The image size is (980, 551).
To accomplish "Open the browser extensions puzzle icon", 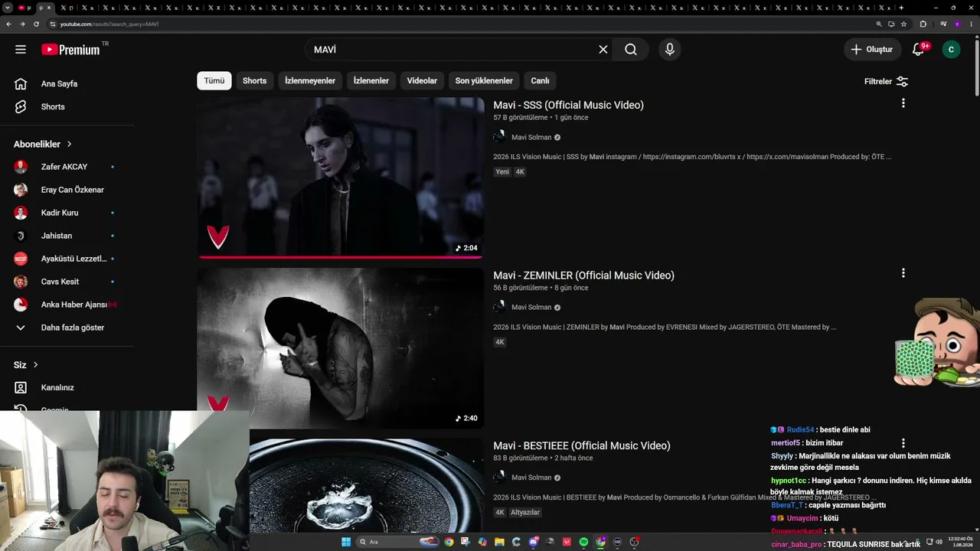I will click(x=923, y=24).
